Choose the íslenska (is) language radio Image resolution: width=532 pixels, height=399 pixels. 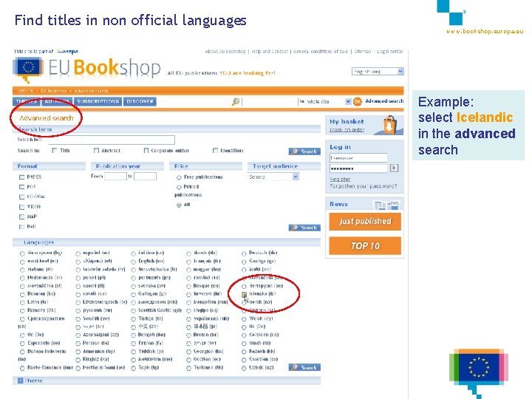pyautogui.click(x=244, y=294)
